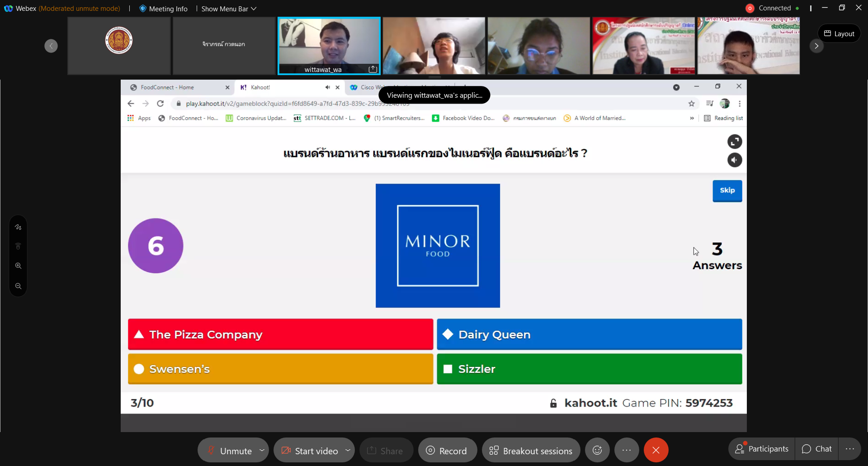Start video camera
The width and height of the screenshot is (868, 466).
309,451
